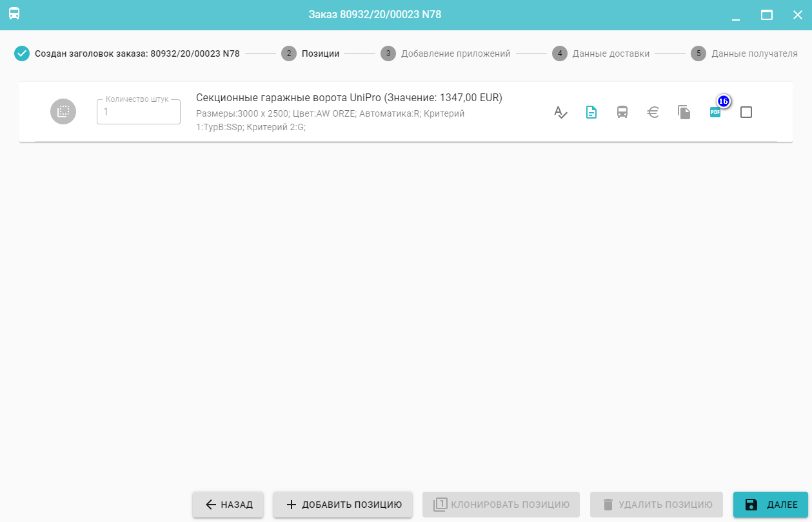Open the teal document icon for the position

(591, 112)
